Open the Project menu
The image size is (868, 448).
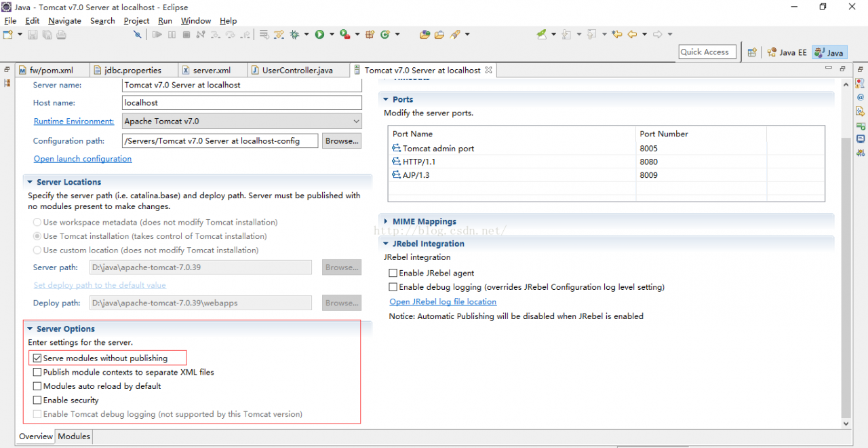pyautogui.click(x=136, y=21)
